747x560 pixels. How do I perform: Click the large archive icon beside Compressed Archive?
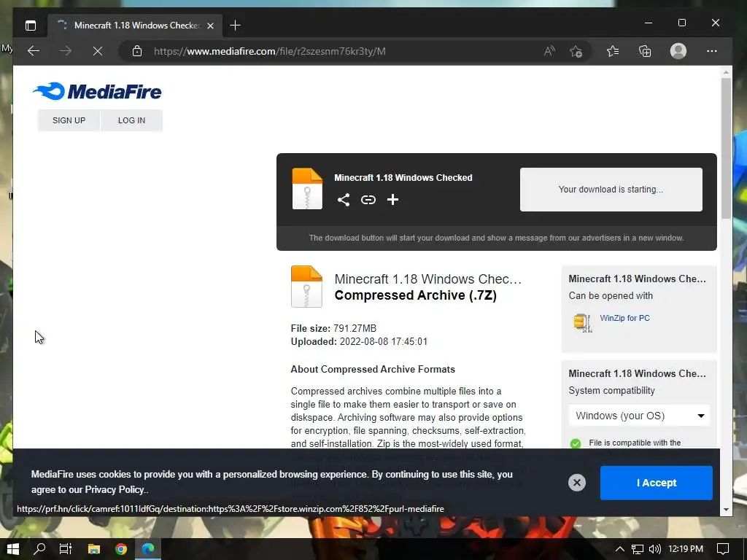tap(307, 286)
